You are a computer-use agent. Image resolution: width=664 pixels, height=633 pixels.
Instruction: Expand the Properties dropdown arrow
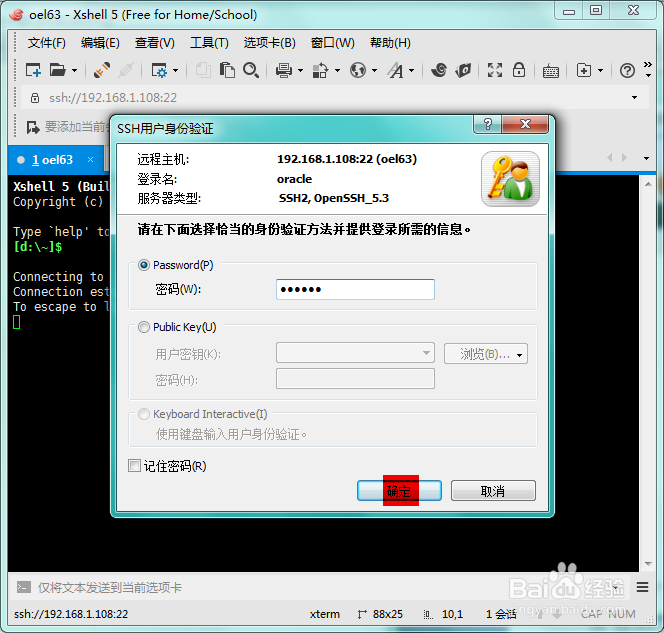(x=175, y=70)
